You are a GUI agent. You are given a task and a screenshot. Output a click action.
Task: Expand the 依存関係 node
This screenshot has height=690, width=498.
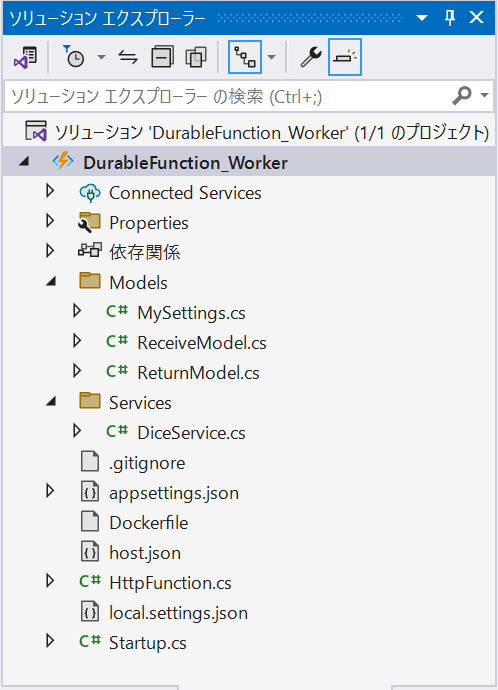point(50,251)
